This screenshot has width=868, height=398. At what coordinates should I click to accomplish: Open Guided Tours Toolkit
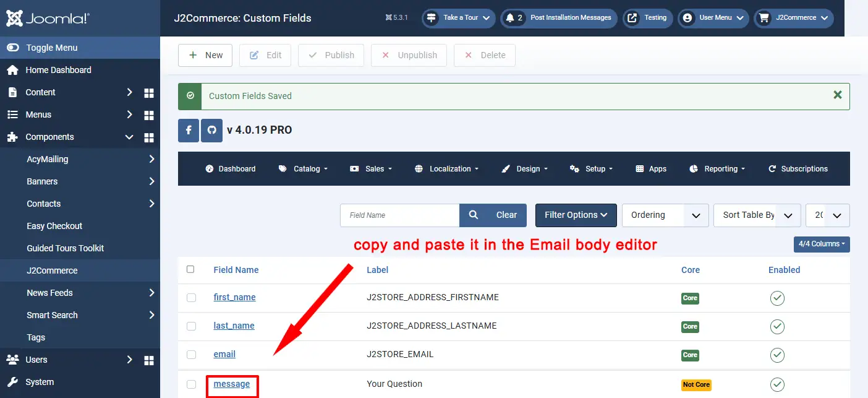coord(65,248)
